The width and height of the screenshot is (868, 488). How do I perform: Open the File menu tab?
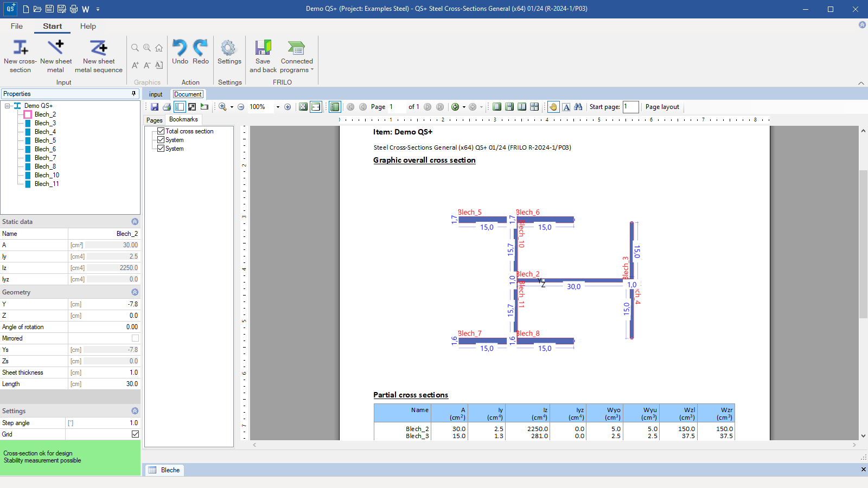point(17,26)
